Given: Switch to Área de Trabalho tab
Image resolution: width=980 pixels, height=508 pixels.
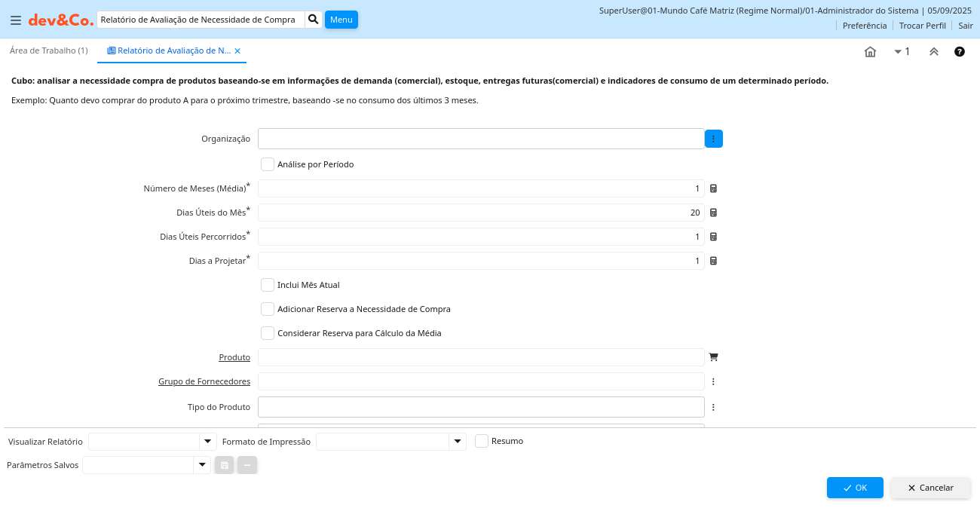Looking at the screenshot, I should point(48,50).
